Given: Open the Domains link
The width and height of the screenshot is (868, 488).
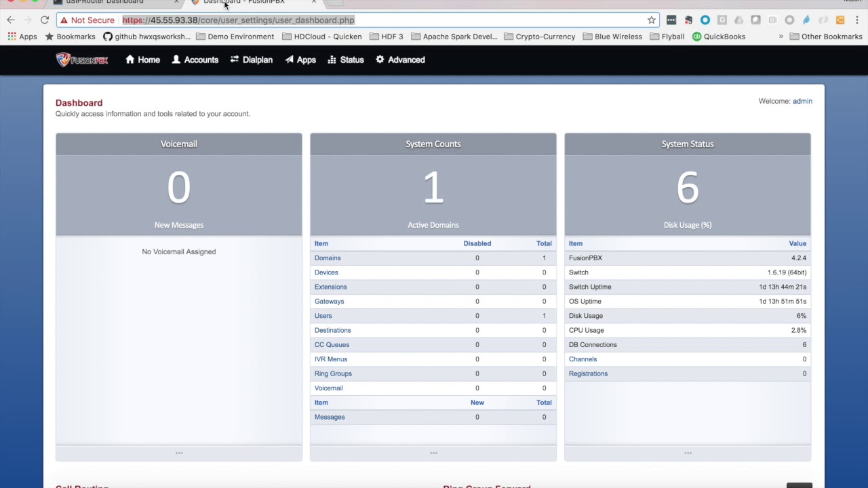Looking at the screenshot, I should pos(328,258).
